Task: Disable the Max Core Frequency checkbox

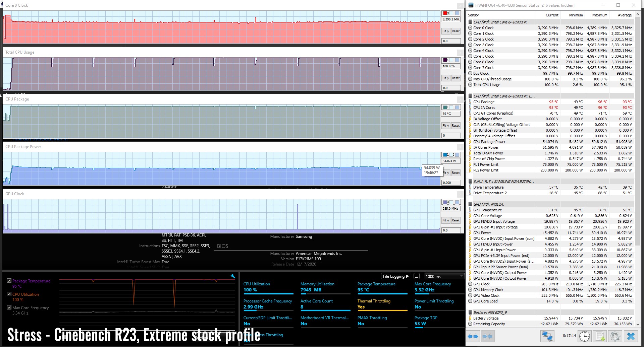Action: click(9, 307)
